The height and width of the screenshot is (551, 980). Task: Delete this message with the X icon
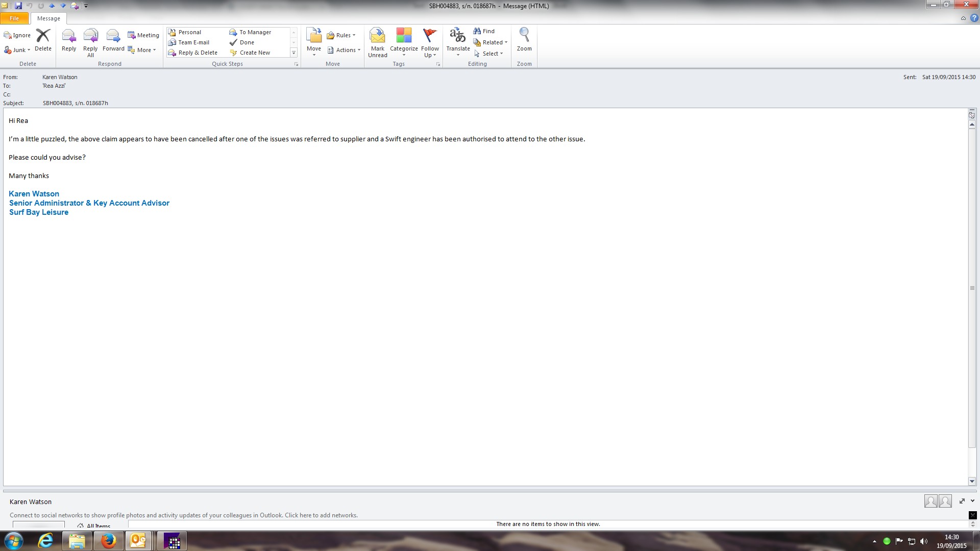point(43,37)
